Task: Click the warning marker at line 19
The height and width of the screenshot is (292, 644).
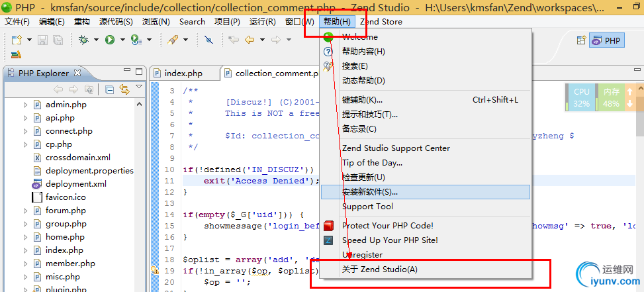Action: pyautogui.click(x=154, y=270)
